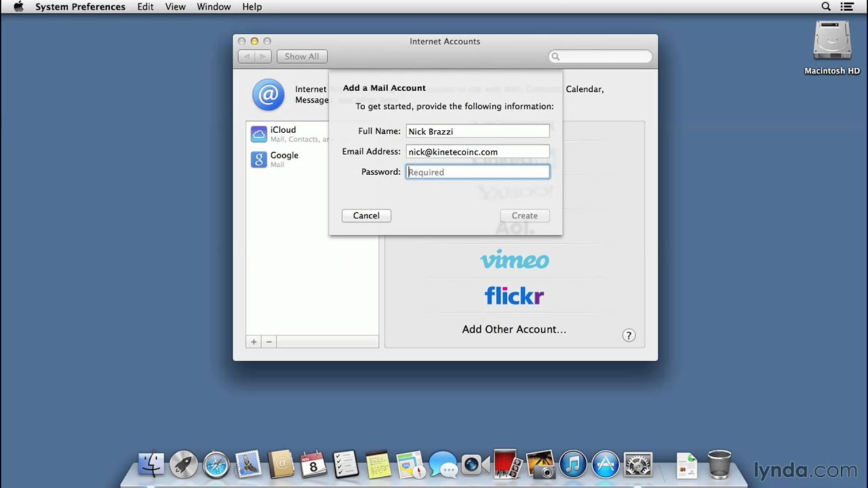This screenshot has height=488, width=868.
Task: Open Safari from the Dock
Action: click(216, 465)
